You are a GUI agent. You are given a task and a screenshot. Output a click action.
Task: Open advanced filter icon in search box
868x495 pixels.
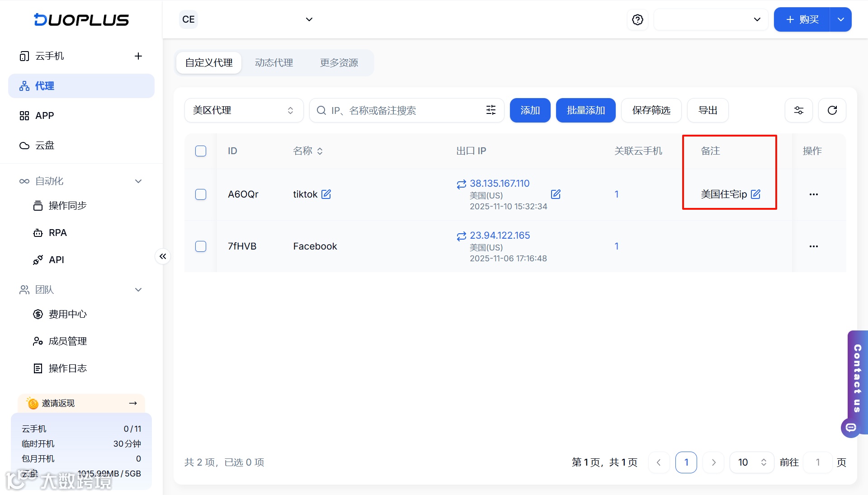491,110
